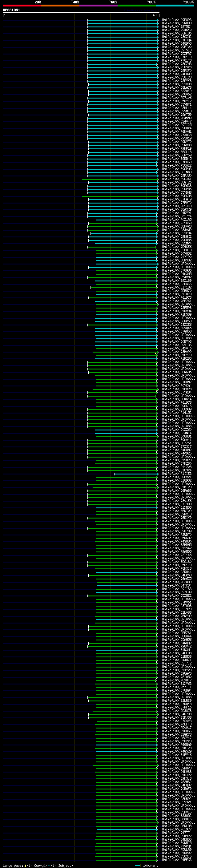Select hit entry UniRef100_Q8LA78
This screenshot has height=868, width=197.
pos(177,88)
